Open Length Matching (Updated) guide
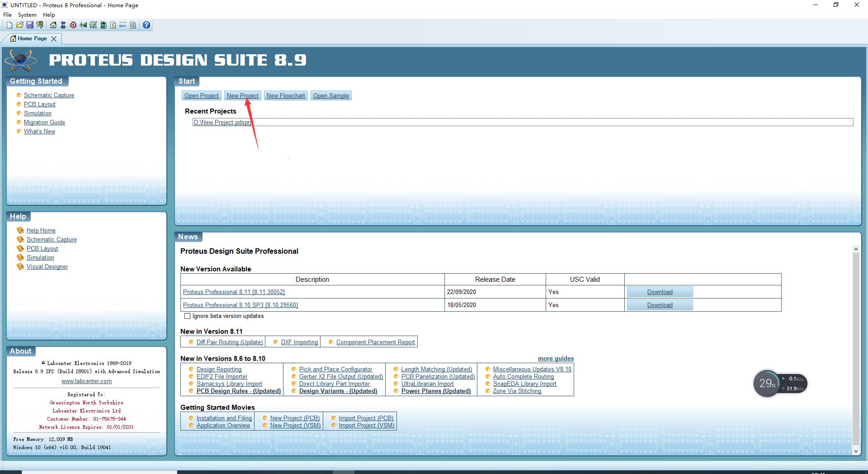This screenshot has width=868, height=474. (x=437, y=369)
